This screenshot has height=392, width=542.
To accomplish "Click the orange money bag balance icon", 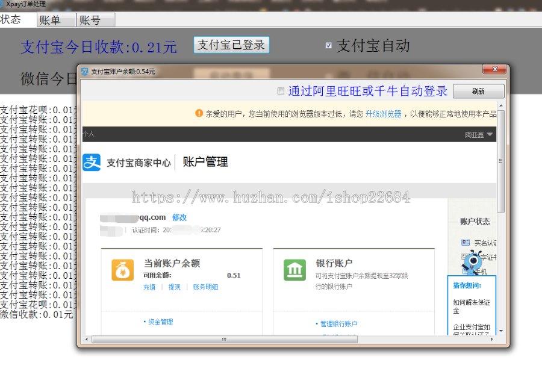I will pyautogui.click(x=122, y=270).
